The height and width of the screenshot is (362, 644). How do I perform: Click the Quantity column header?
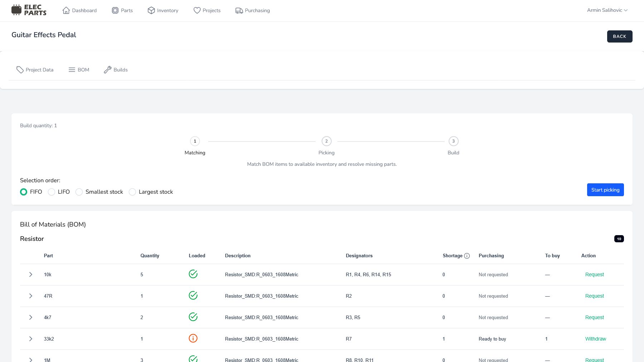click(150, 256)
